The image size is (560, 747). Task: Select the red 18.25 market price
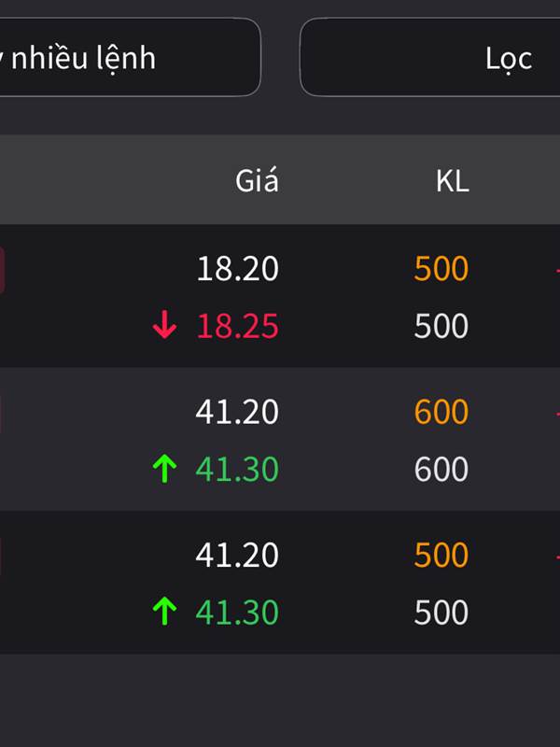coord(237,326)
